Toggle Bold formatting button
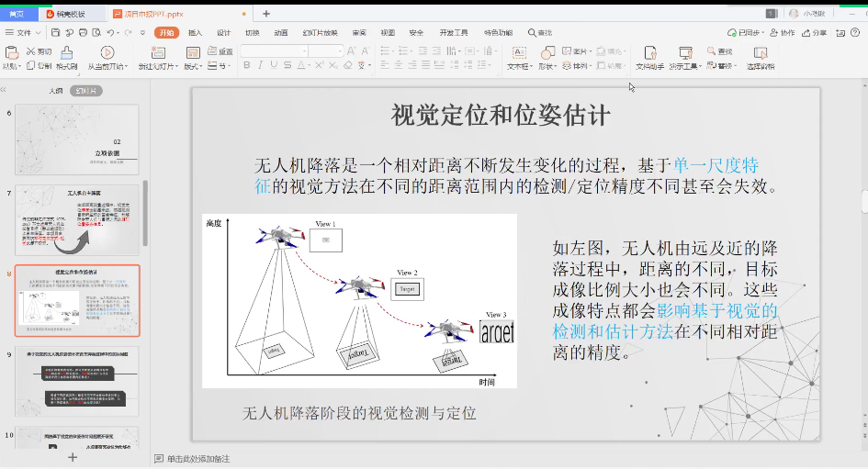The height and width of the screenshot is (469, 868). 247,65
